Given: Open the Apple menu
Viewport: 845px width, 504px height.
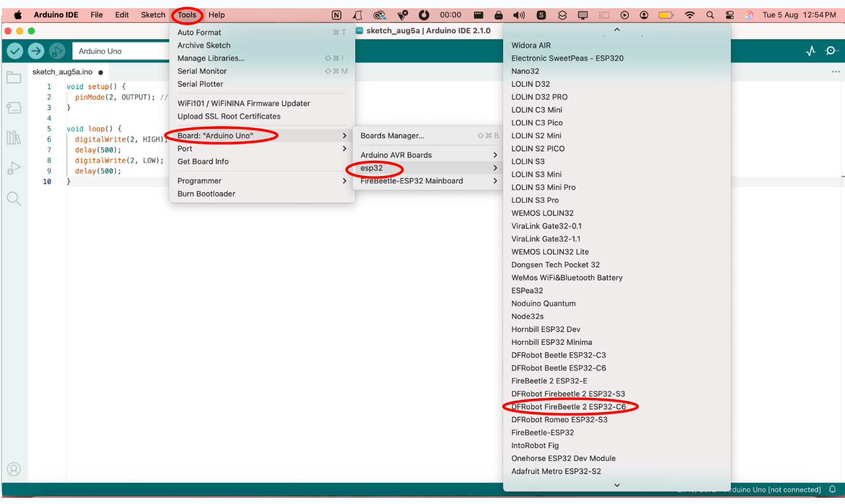Looking at the screenshot, I should [x=18, y=15].
